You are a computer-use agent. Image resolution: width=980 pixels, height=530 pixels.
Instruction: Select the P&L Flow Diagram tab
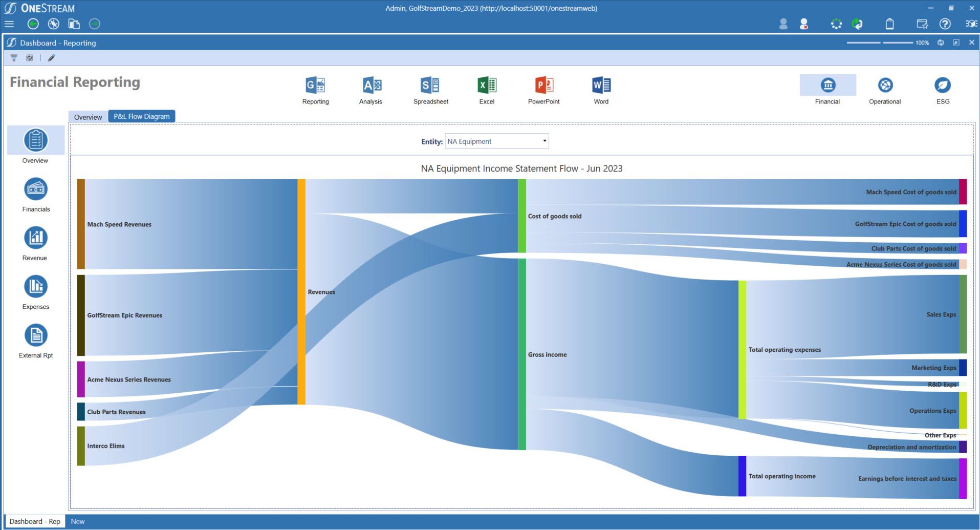(142, 116)
